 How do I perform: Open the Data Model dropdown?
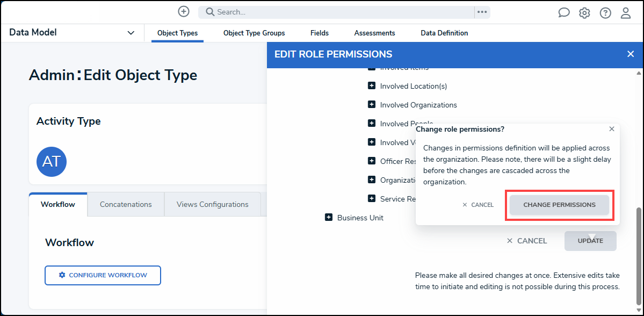coord(131,32)
